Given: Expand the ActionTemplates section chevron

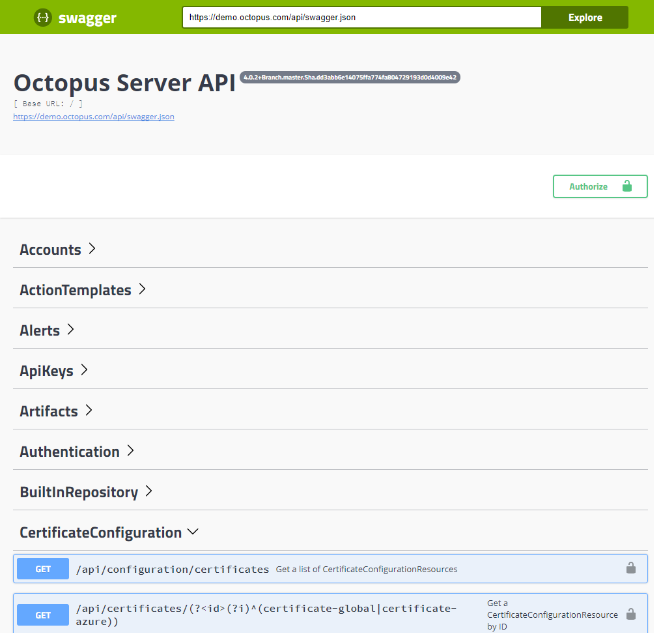Looking at the screenshot, I should click(142, 289).
